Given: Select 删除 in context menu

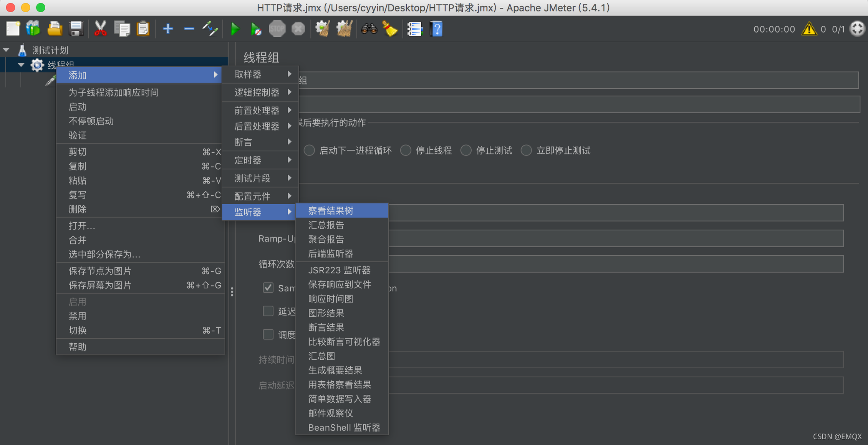Looking at the screenshot, I should point(141,209).
